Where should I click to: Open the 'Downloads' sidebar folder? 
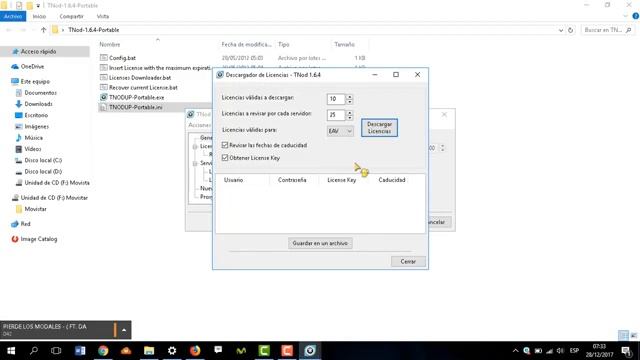[x=38, y=104]
